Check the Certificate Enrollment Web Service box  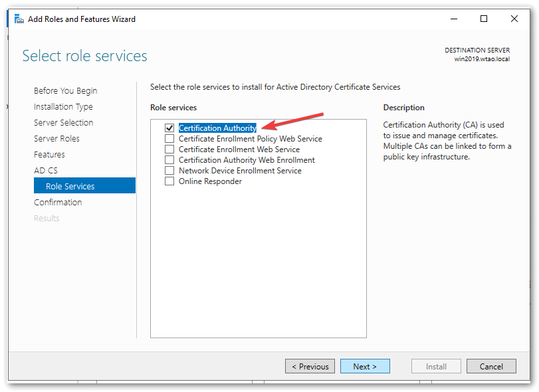pos(169,149)
